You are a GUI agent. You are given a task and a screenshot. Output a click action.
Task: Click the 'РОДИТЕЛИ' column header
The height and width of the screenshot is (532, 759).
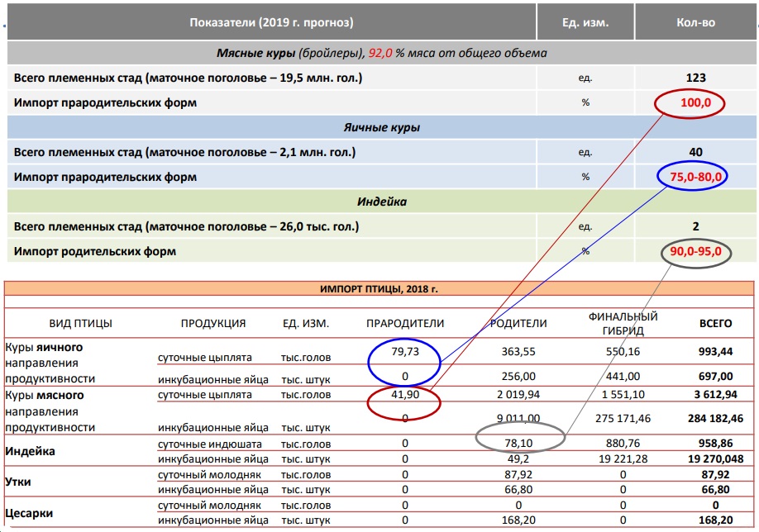518,323
